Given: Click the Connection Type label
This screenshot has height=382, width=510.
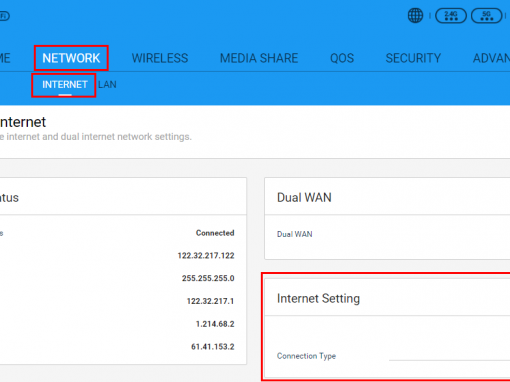Looking at the screenshot, I should 306,356.
